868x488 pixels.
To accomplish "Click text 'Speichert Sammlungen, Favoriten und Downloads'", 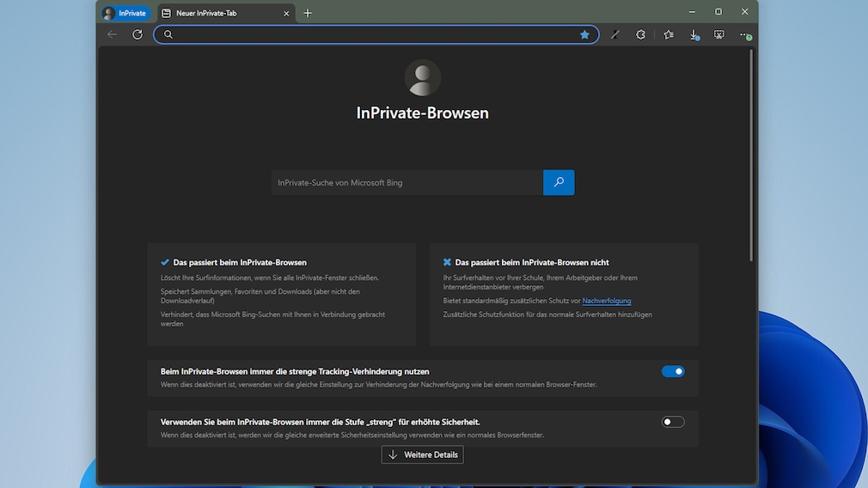I will click(x=236, y=291).
